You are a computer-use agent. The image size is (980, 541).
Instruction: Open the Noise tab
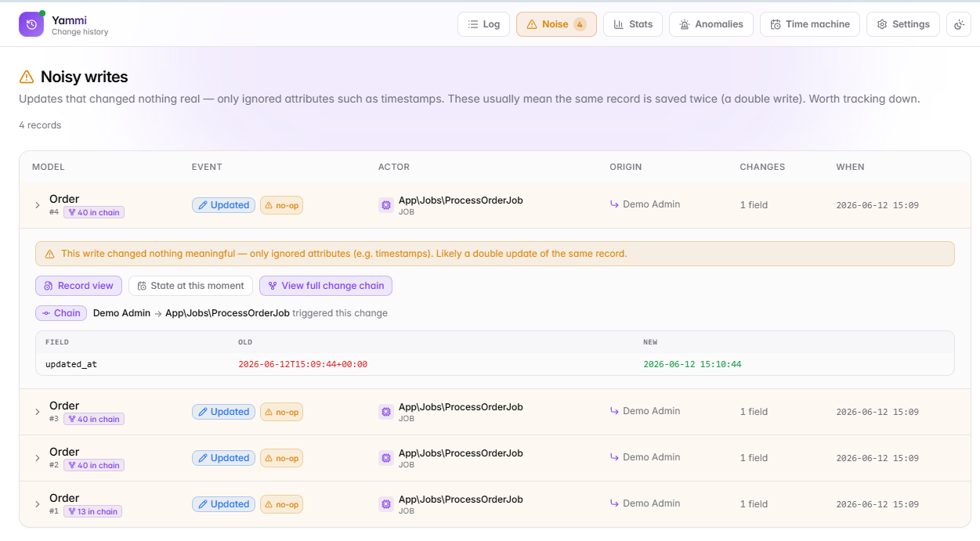pos(556,24)
